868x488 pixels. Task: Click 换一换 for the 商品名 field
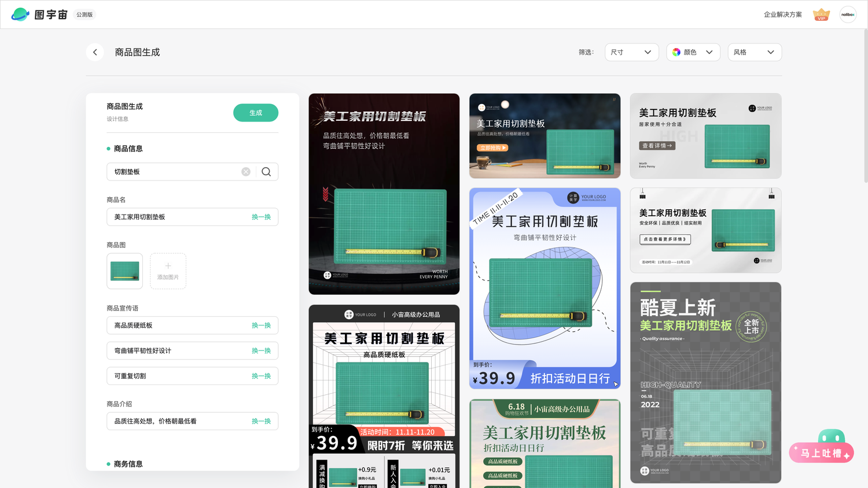point(261,217)
